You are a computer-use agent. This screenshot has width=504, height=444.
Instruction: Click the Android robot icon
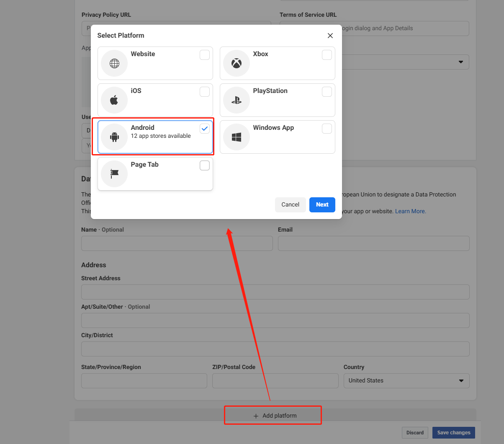pos(114,137)
